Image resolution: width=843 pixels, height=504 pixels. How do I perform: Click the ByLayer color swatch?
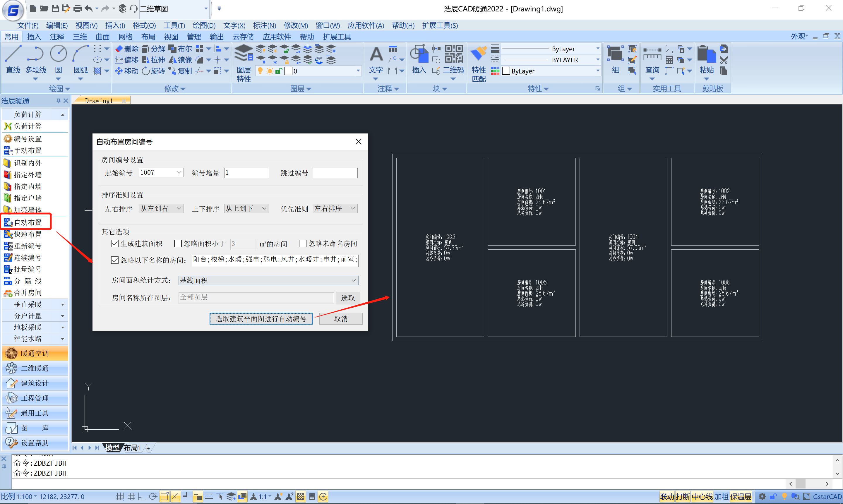506,71
